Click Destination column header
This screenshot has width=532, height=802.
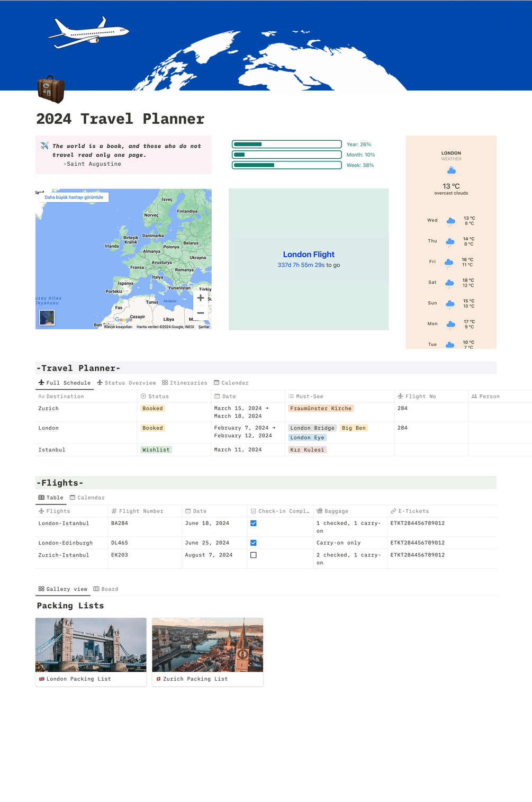86,397
